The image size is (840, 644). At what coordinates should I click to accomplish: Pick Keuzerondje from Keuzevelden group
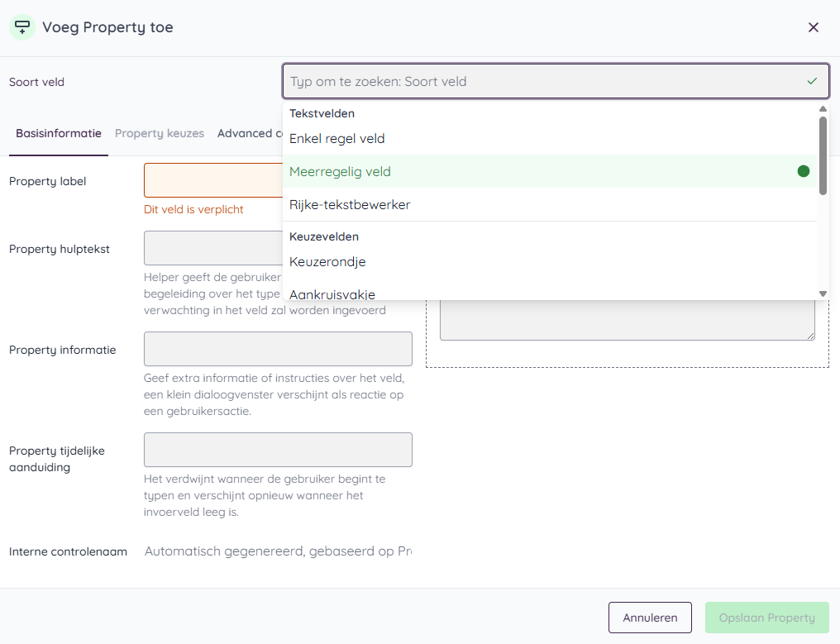tap(327, 262)
